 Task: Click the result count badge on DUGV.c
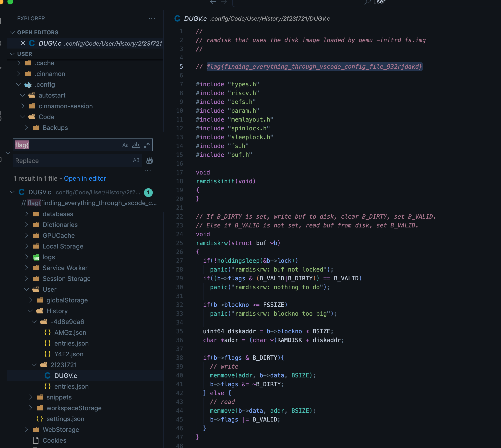click(x=148, y=192)
